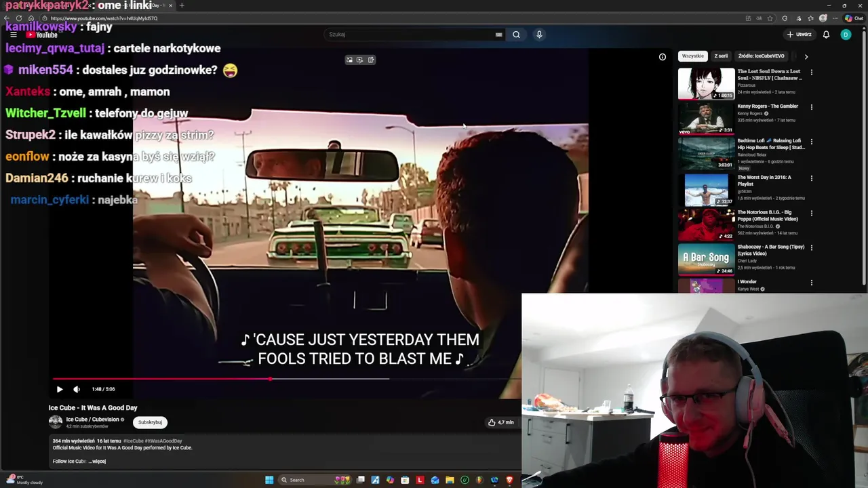Open YouTube hamburger guide menu
This screenshot has width=868, height=488.
click(13, 35)
